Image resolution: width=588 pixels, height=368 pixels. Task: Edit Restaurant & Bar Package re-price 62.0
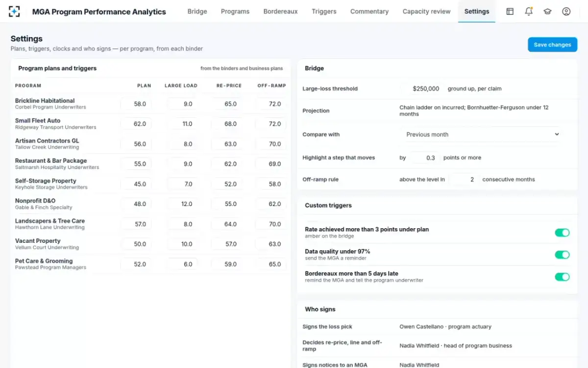click(x=227, y=164)
